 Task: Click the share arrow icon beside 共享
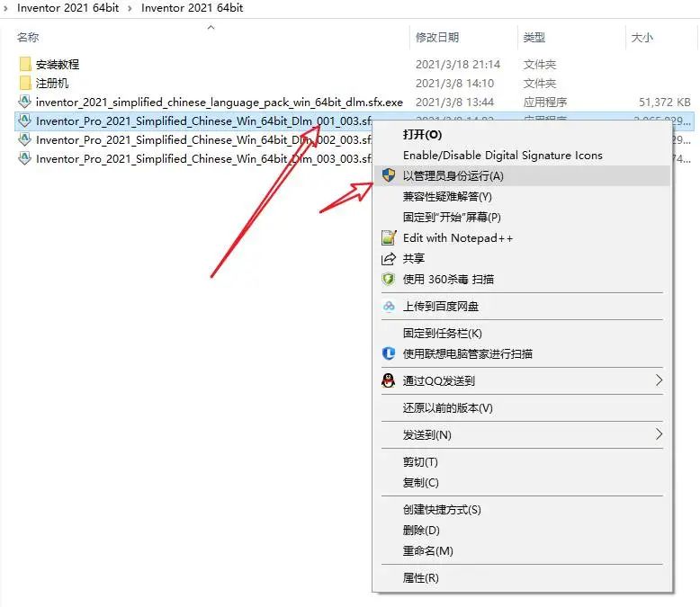point(389,258)
